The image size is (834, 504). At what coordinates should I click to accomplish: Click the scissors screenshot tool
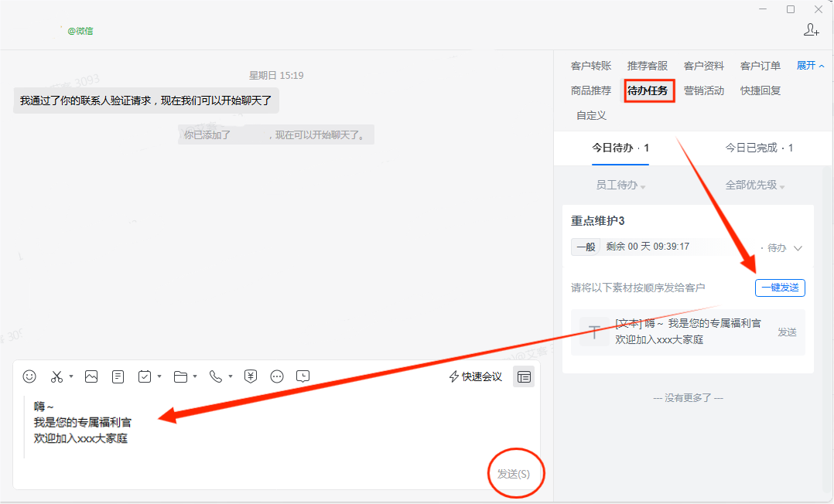(x=56, y=376)
